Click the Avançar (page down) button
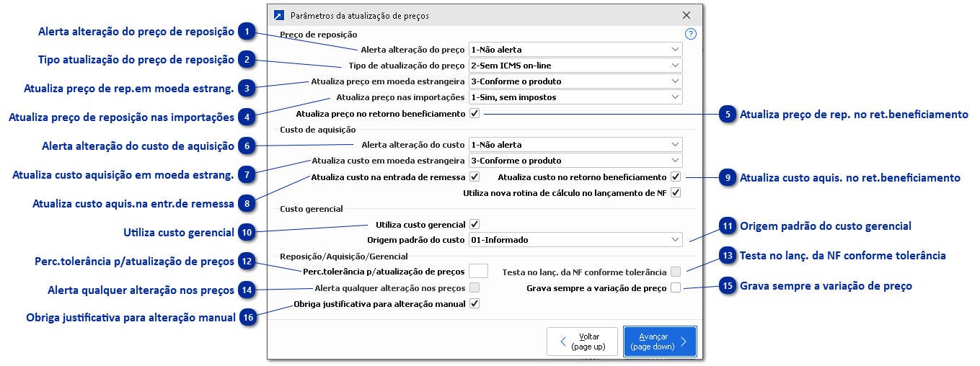 click(x=660, y=342)
